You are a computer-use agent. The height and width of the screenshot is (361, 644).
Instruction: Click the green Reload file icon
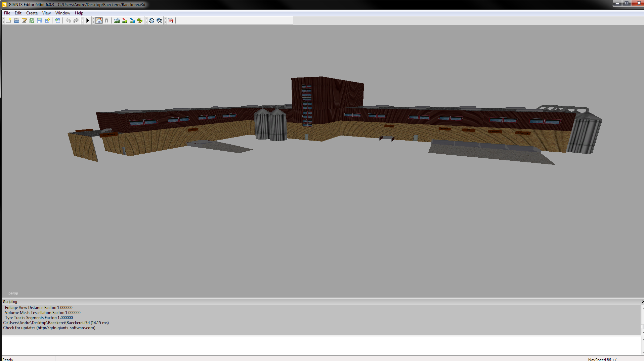pyautogui.click(x=32, y=20)
